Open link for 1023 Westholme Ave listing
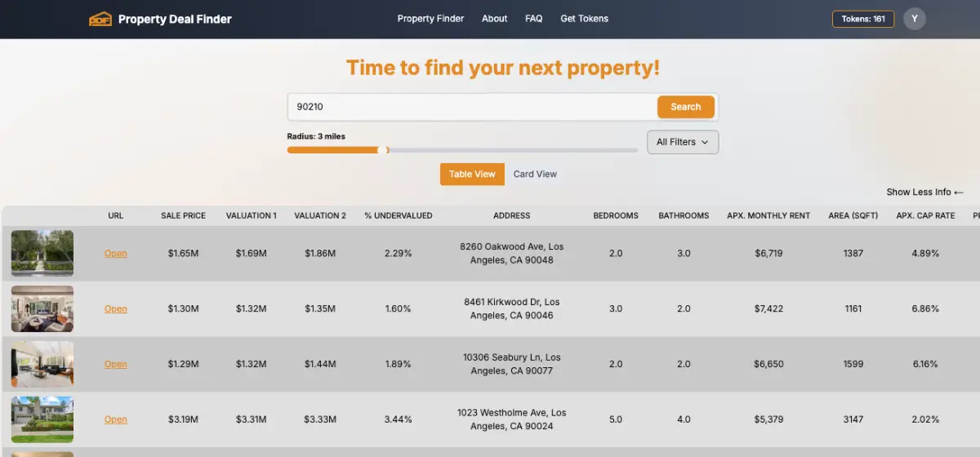The width and height of the screenshot is (980, 457). [116, 420]
